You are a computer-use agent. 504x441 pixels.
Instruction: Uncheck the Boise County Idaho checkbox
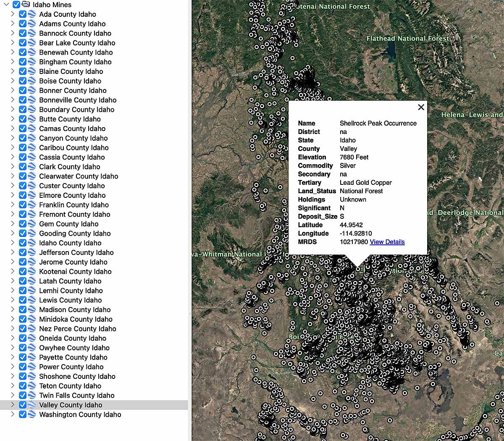click(22, 81)
